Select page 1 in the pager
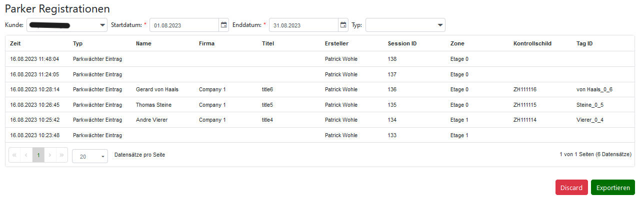 (38, 155)
